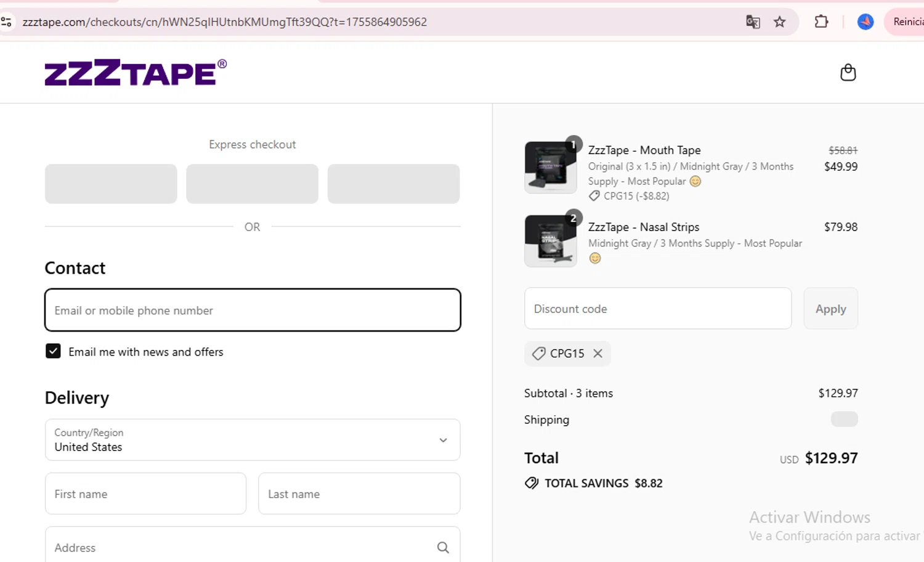This screenshot has width=924, height=562.
Task: Focus the Discount code field
Action: click(658, 309)
